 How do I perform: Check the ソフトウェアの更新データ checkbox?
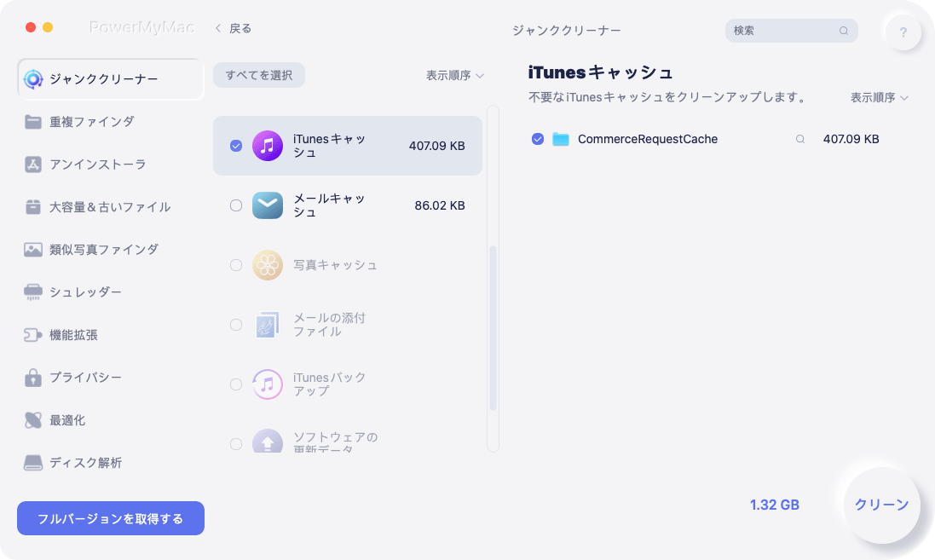click(236, 444)
